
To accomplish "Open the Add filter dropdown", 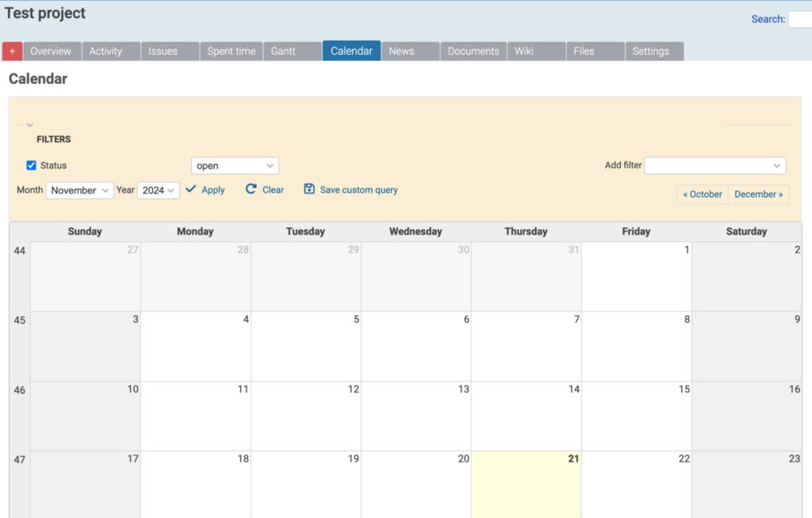I will [x=714, y=165].
